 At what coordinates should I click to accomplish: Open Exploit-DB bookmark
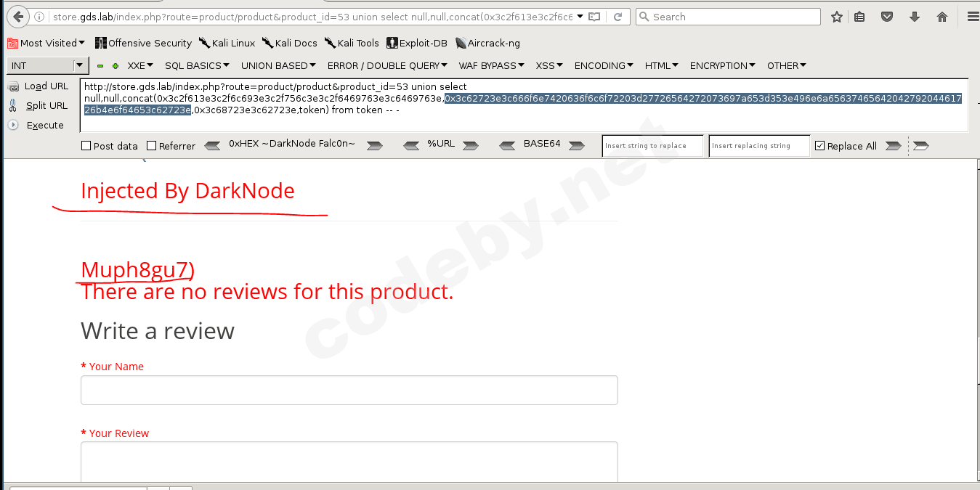(417, 43)
